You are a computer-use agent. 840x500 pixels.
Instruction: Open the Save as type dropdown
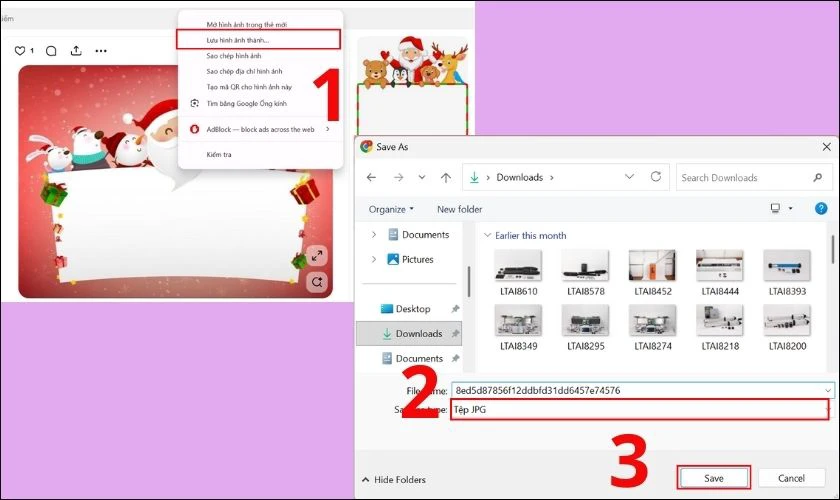(x=640, y=410)
